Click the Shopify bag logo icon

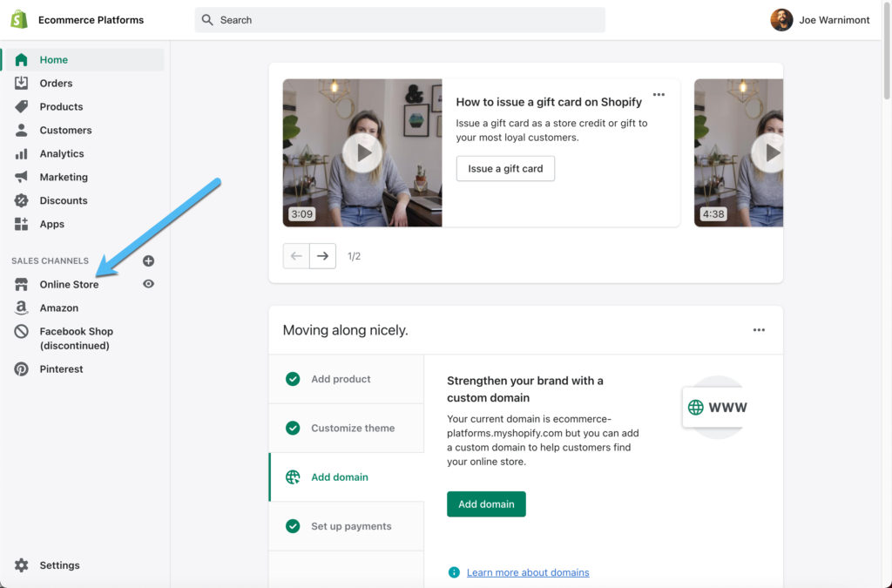tap(19, 19)
